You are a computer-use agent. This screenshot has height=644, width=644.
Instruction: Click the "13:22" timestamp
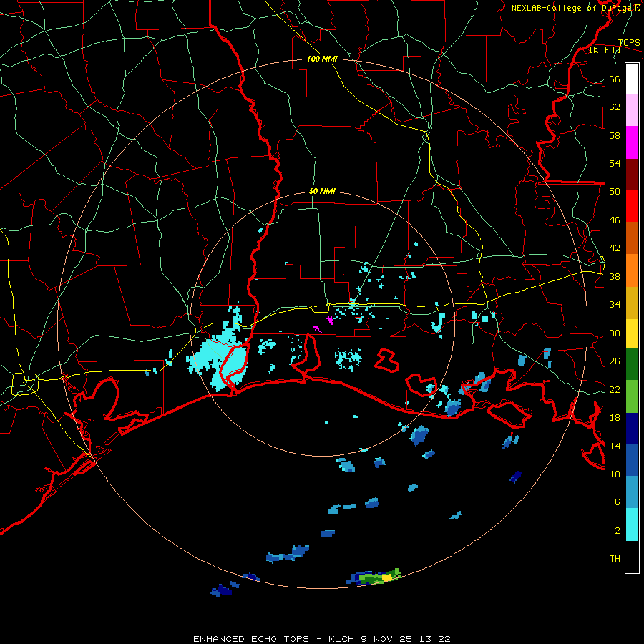(x=435, y=639)
